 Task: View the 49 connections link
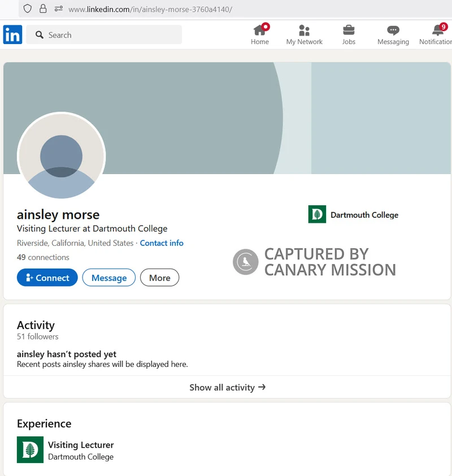click(43, 257)
